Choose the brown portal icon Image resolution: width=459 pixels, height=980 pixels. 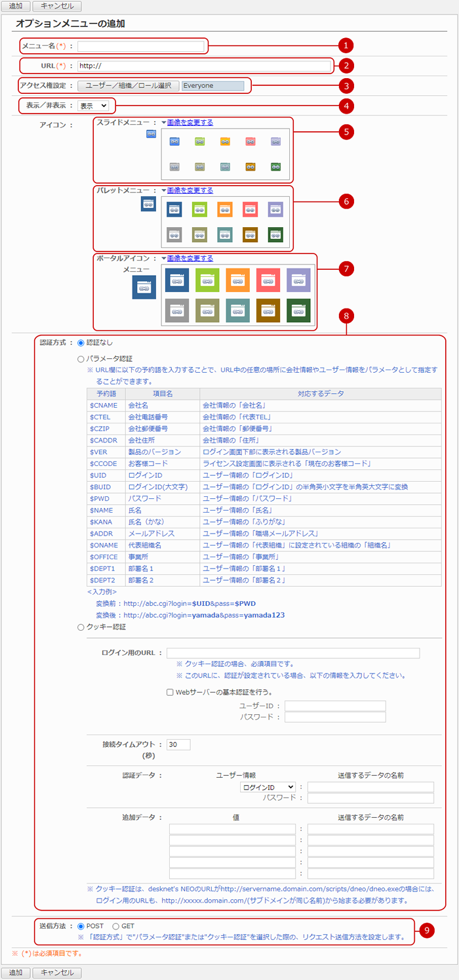click(x=268, y=310)
